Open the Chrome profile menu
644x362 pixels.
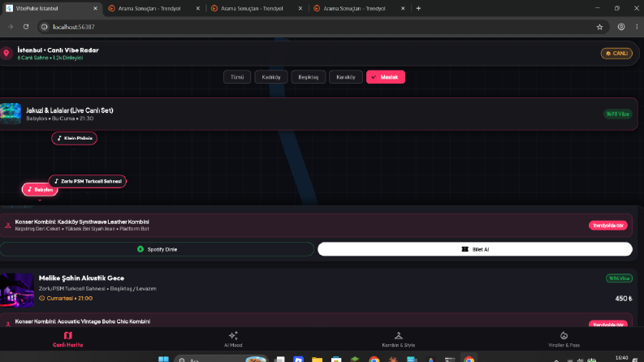(621, 27)
